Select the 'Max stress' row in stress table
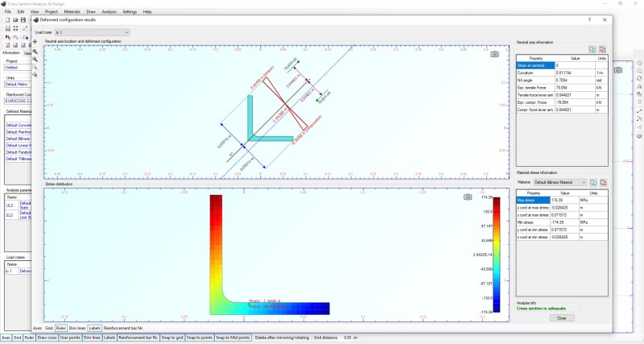Image resolution: width=644 pixels, height=344 pixels. [561, 200]
